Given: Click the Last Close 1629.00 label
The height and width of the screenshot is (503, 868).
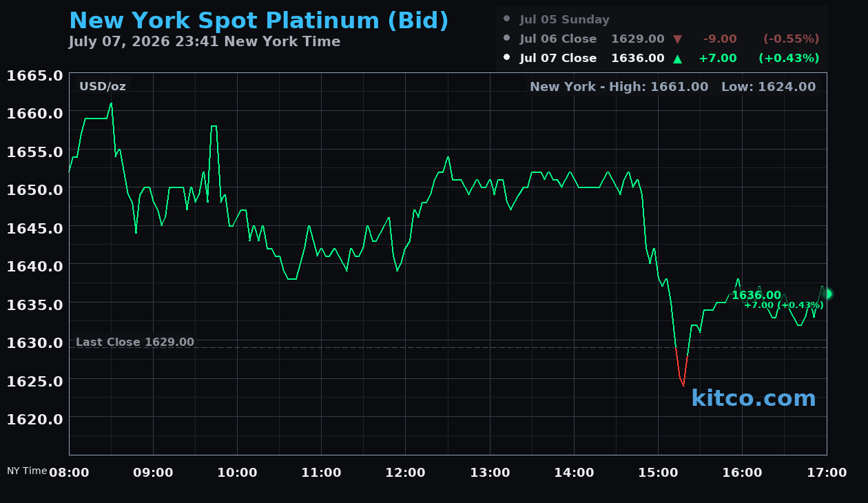Looking at the screenshot, I should [x=135, y=342].
